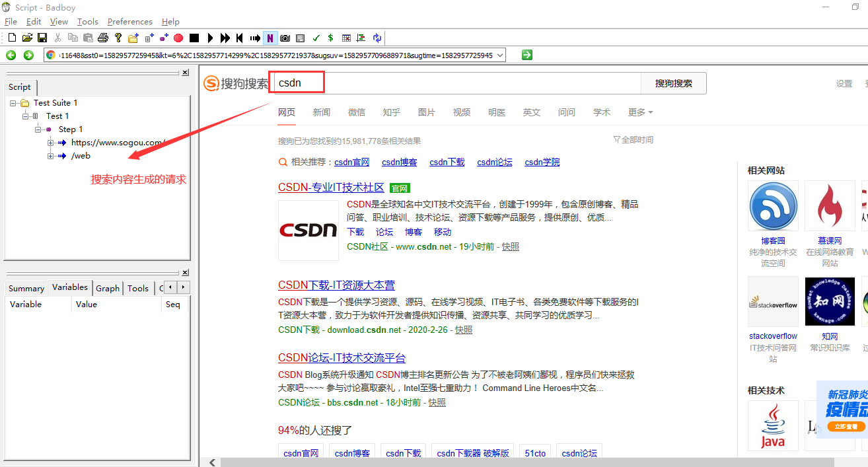
Task: Open the View menu
Action: pos(59,22)
